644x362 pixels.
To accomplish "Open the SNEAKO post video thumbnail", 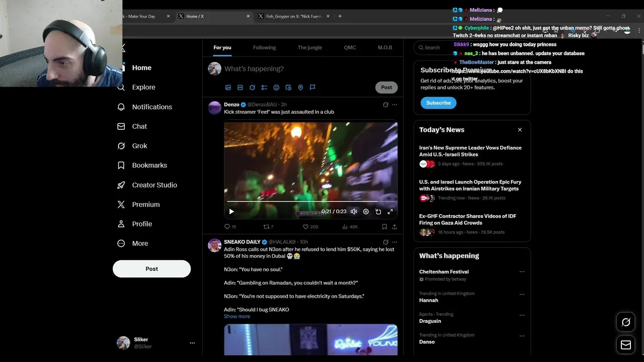I will tap(310, 340).
